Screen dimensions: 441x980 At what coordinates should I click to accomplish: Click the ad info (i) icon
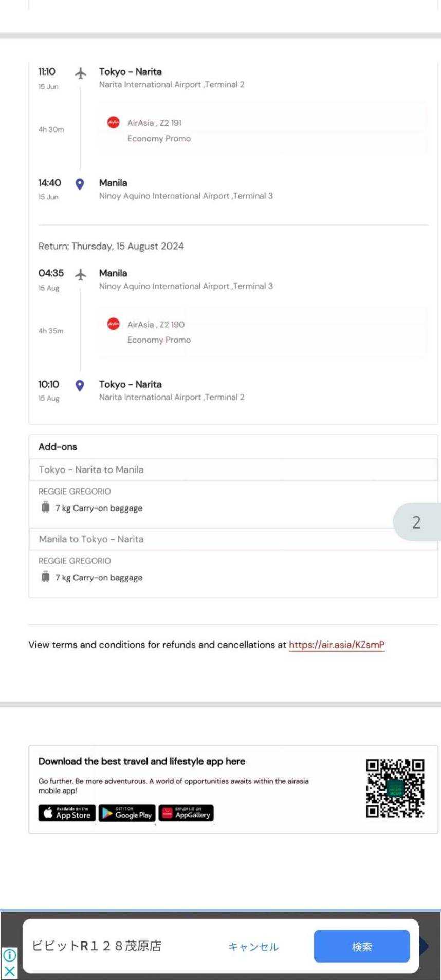pos(9,955)
